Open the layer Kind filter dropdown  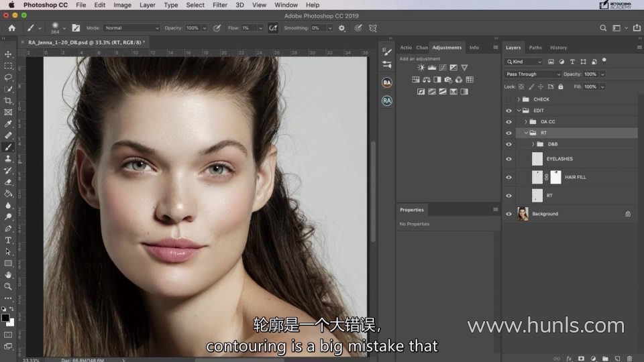tap(524, 62)
